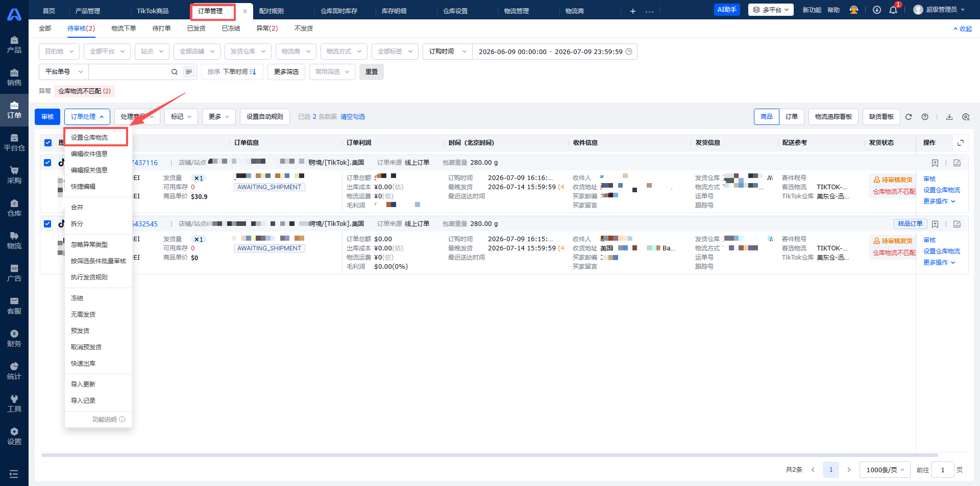Click the go-to page number field

[943, 470]
